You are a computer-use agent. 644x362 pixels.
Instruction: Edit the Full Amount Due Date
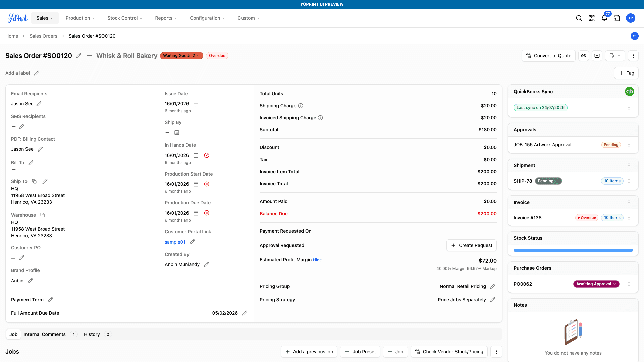pyautogui.click(x=245, y=313)
